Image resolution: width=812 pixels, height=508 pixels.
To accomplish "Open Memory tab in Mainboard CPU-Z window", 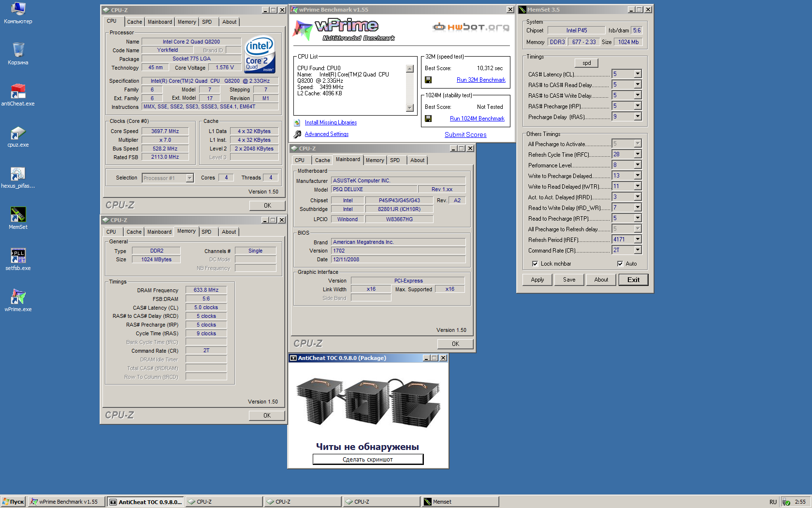I will (375, 160).
